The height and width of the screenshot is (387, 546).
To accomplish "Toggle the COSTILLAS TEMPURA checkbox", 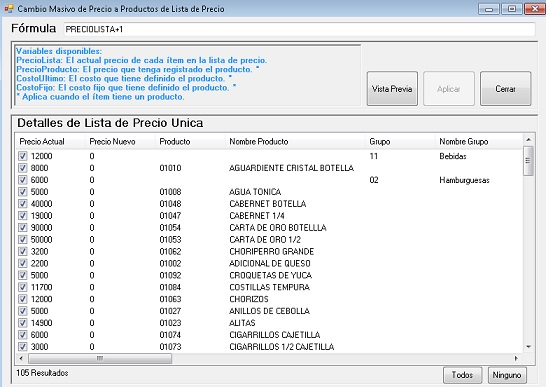I will [x=23, y=287].
